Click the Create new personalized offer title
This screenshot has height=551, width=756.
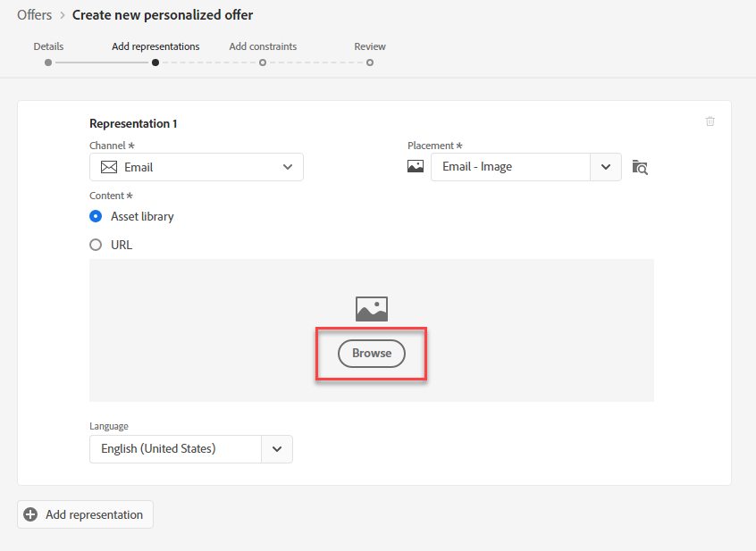pyautogui.click(x=163, y=15)
